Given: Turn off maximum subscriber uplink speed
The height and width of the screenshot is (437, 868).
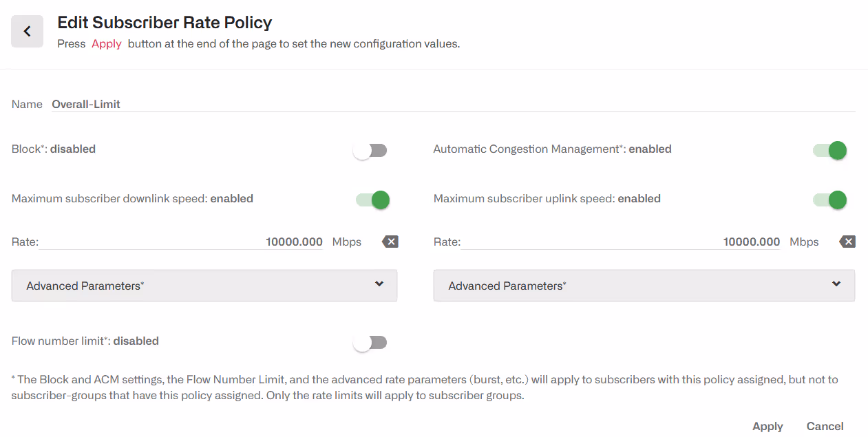Looking at the screenshot, I should click(829, 200).
